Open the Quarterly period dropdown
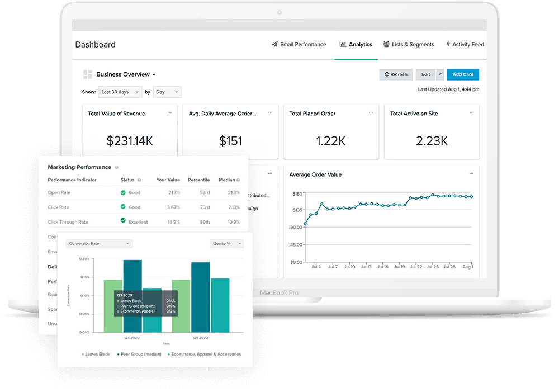Image resolution: width=559 pixels, height=392 pixels. click(x=227, y=244)
